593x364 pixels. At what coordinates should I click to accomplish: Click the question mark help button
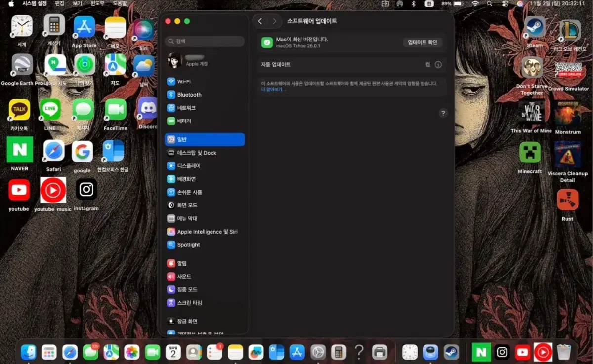pos(443,113)
